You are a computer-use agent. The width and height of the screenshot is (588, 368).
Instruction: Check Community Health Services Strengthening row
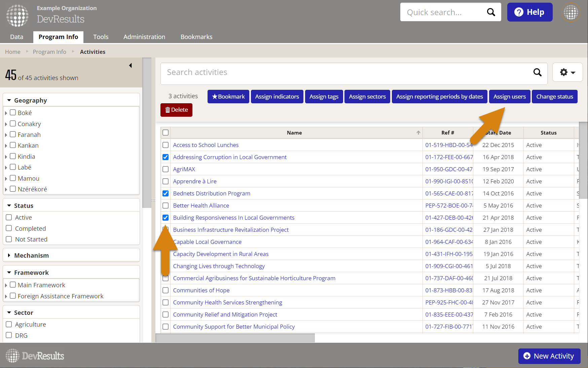pos(166,302)
